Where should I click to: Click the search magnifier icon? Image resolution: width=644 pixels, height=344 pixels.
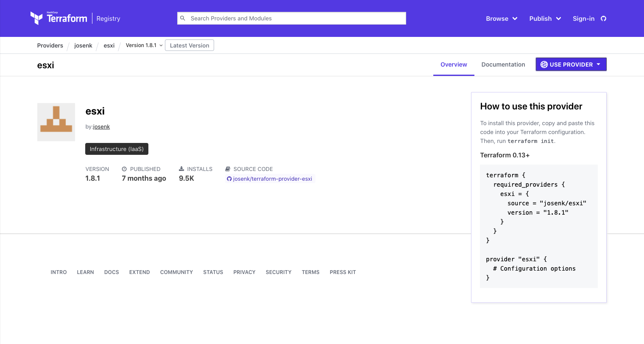click(183, 18)
